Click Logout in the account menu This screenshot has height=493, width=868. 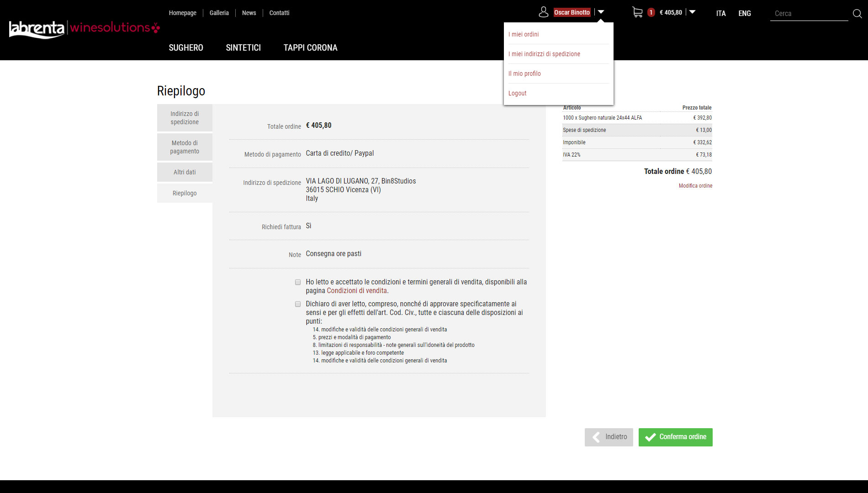(x=517, y=93)
